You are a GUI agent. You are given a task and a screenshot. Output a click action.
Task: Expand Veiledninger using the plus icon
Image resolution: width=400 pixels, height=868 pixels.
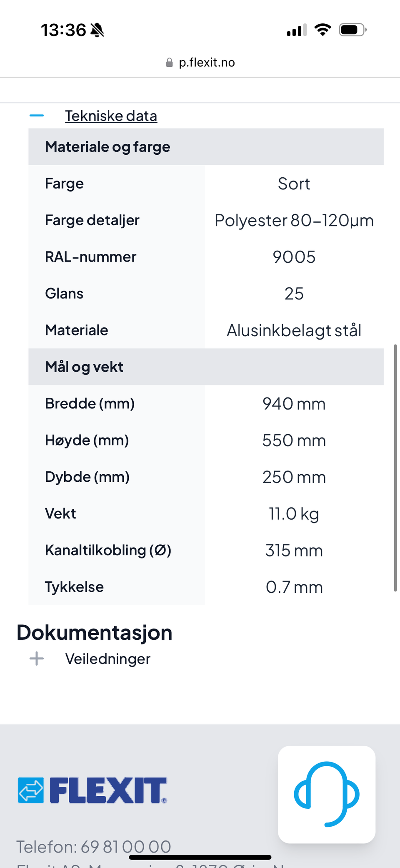tap(37, 659)
